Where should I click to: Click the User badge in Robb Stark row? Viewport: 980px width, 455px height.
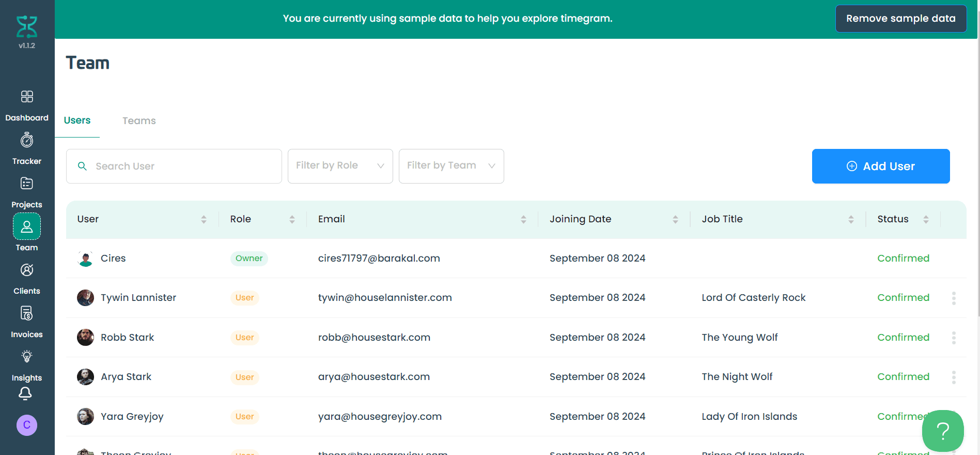pyautogui.click(x=244, y=338)
